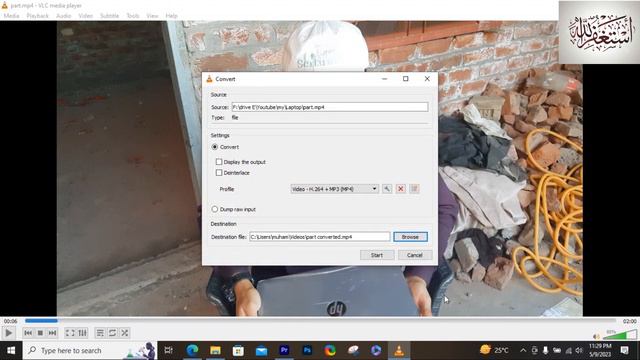Open the Video menu
This screenshot has height=360, width=640.
point(86,16)
